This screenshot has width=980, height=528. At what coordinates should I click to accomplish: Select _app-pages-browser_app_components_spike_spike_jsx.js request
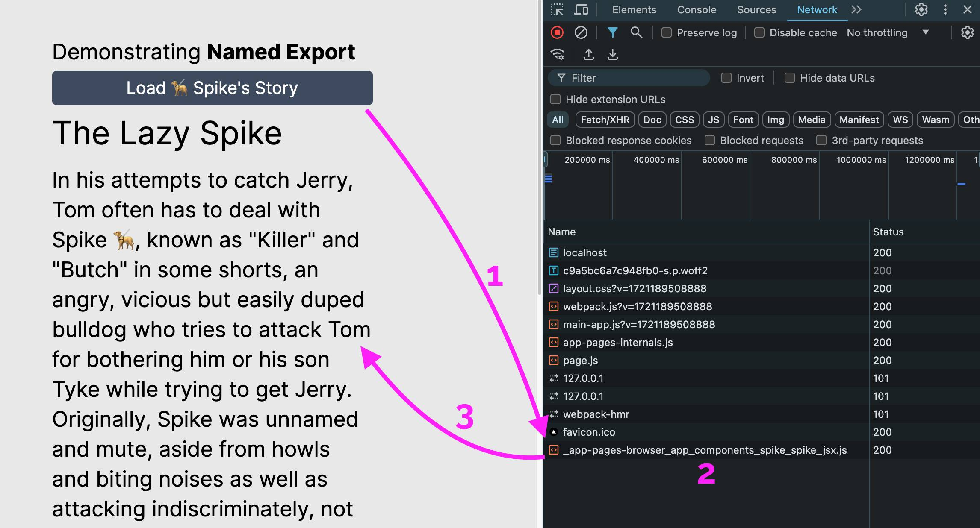705,450
